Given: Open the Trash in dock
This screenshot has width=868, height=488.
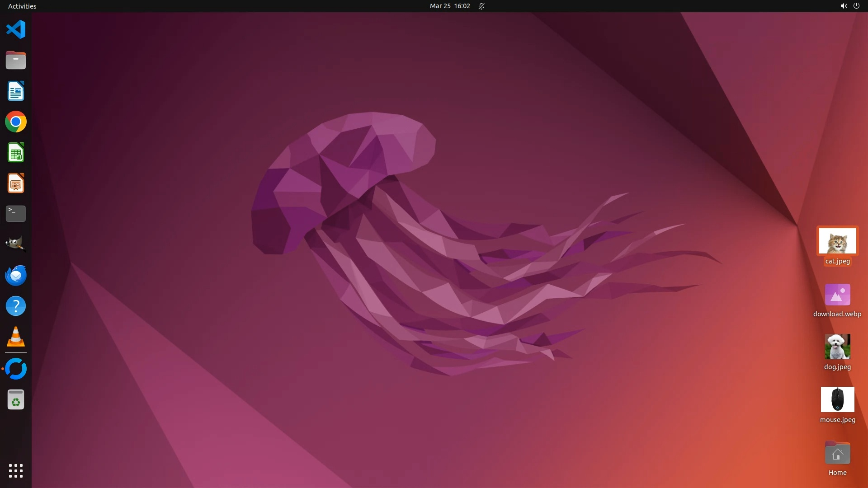Looking at the screenshot, I should (16, 400).
